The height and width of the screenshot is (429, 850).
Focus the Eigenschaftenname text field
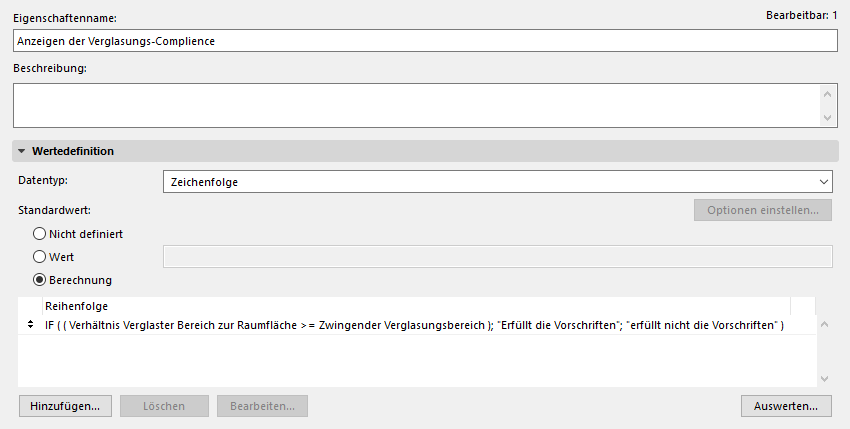pos(425,41)
